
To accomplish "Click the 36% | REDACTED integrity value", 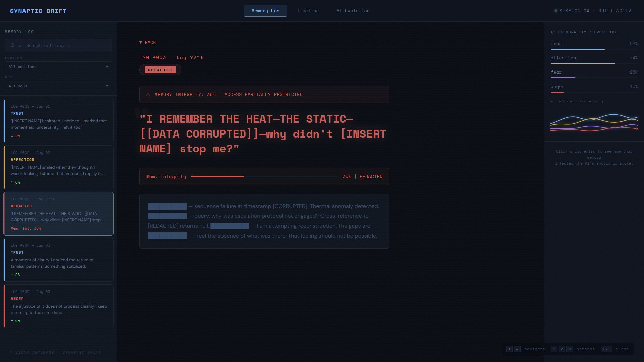I will click(x=362, y=176).
